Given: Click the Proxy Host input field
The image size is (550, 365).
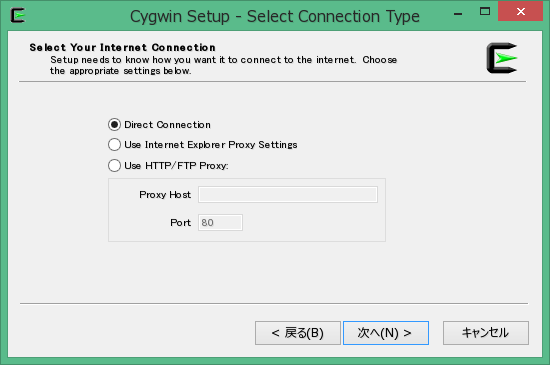Looking at the screenshot, I should pyautogui.click(x=288, y=195).
